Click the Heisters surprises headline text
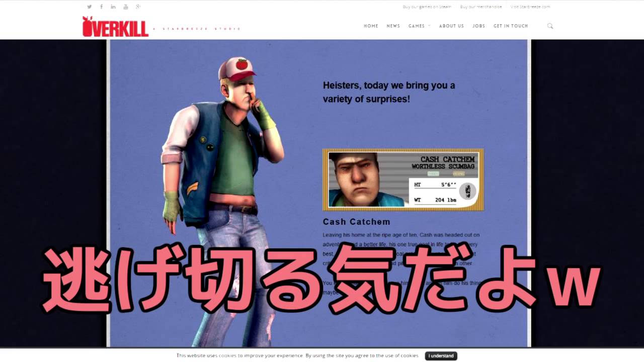Image resolution: width=644 pixels, height=362 pixels. (389, 92)
